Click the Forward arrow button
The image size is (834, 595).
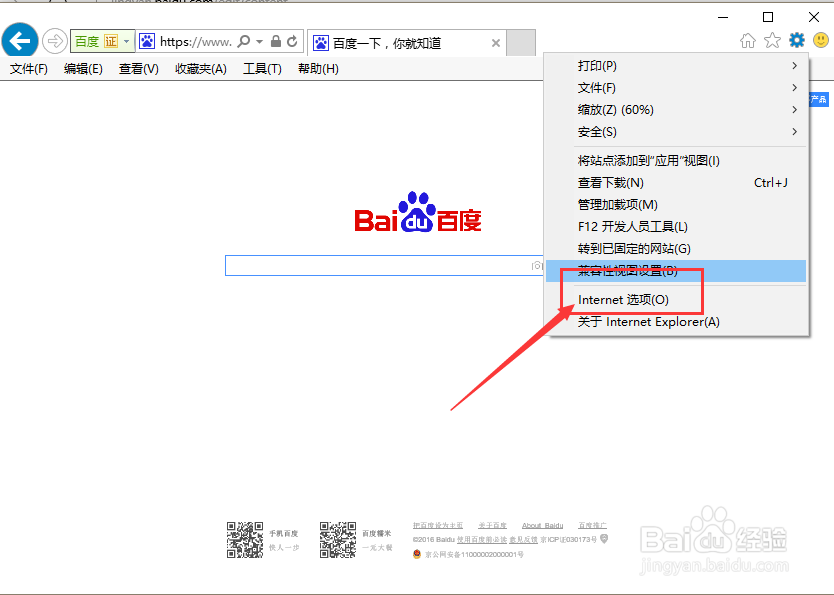[x=54, y=41]
